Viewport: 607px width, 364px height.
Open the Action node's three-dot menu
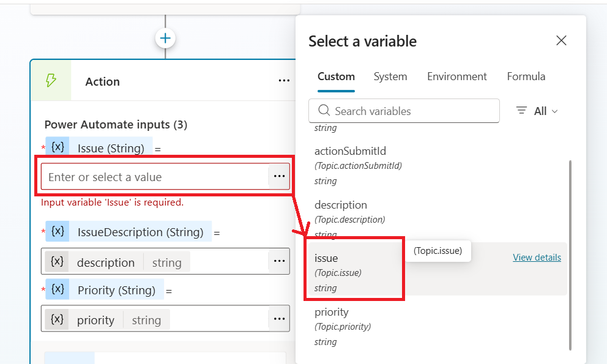pyautogui.click(x=284, y=81)
